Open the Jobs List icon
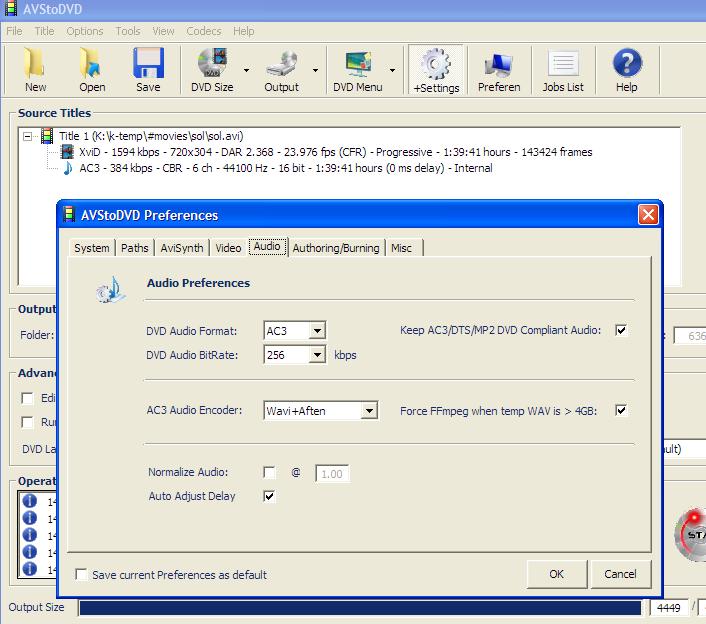This screenshot has height=624, width=706. click(563, 64)
